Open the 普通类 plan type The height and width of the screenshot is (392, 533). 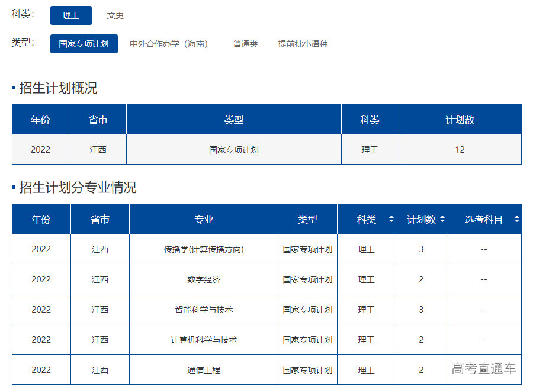point(245,44)
